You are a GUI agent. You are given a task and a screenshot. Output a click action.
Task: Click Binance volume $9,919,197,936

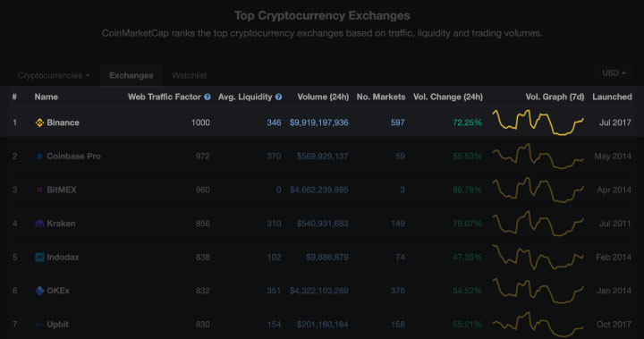coord(318,123)
